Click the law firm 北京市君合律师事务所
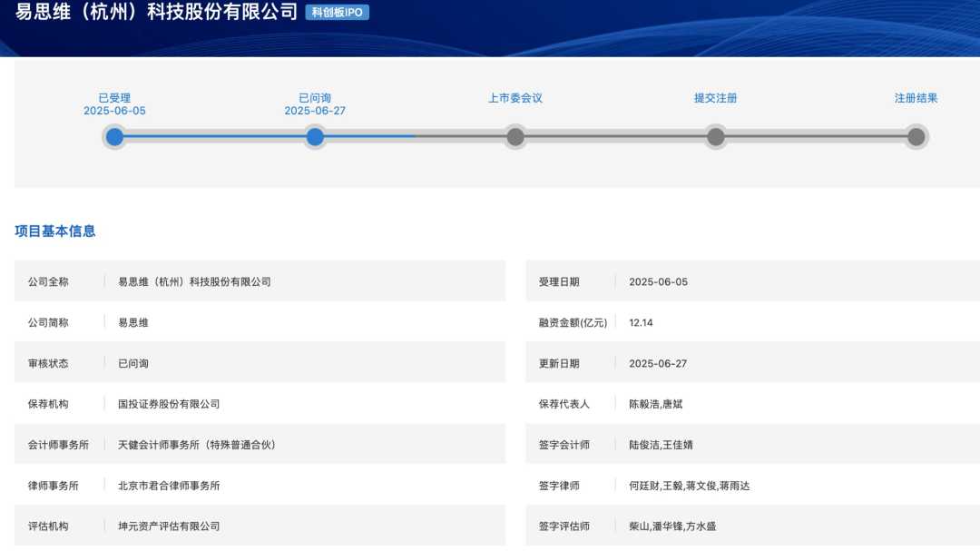980x551 pixels. pyautogui.click(x=169, y=486)
